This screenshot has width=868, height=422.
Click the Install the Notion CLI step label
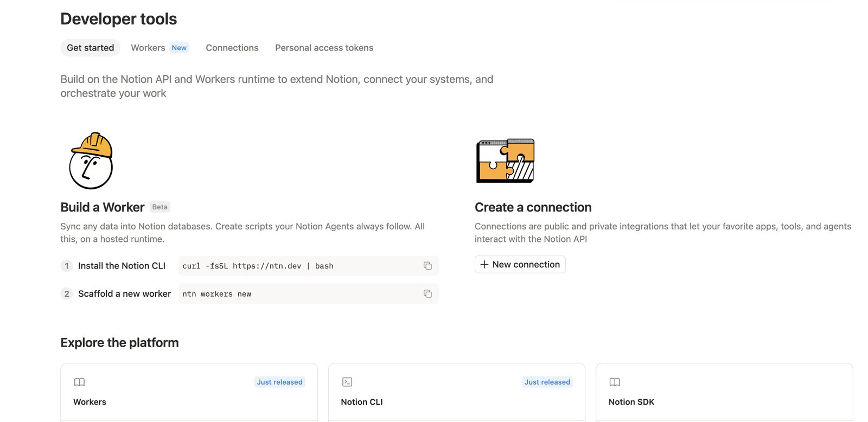pos(122,266)
